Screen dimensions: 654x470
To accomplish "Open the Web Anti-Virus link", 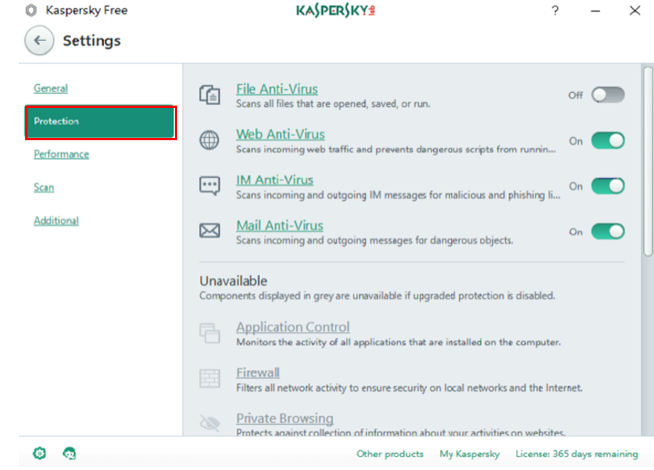I will [280, 134].
